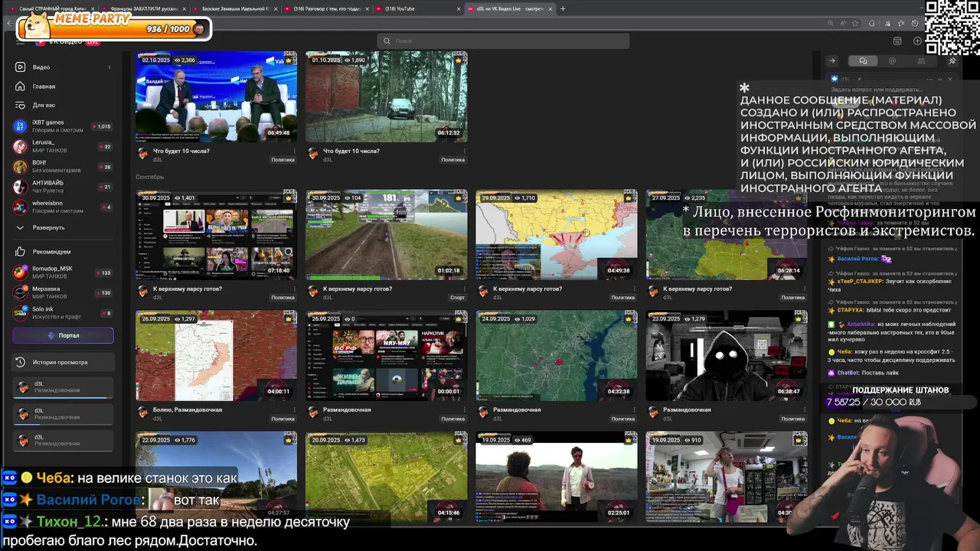Select d3L на VK Видео Live tab

point(510,9)
